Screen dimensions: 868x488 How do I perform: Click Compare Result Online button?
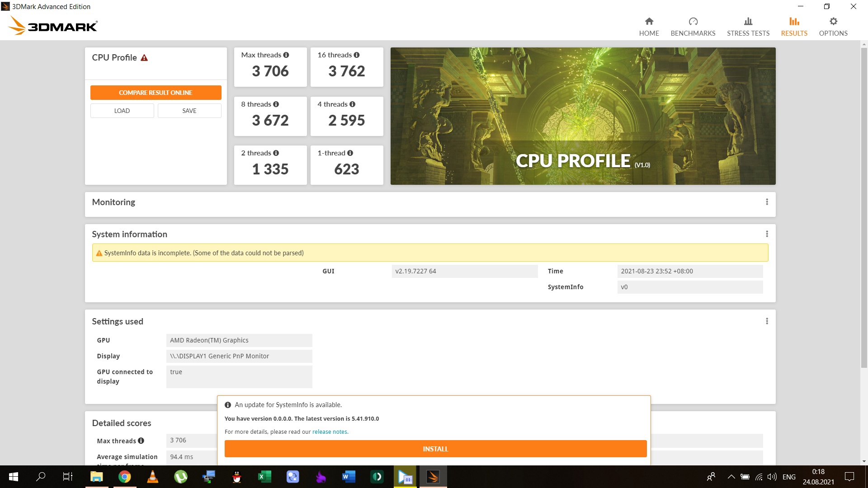click(156, 93)
